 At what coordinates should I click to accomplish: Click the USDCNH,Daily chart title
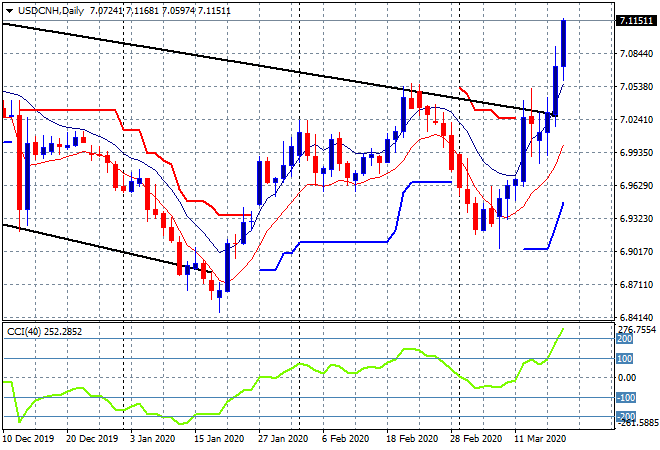coord(51,11)
